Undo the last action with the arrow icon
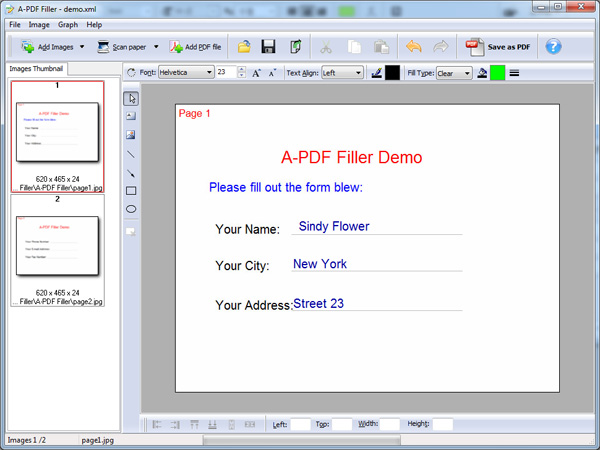600x450 pixels. coord(414,47)
